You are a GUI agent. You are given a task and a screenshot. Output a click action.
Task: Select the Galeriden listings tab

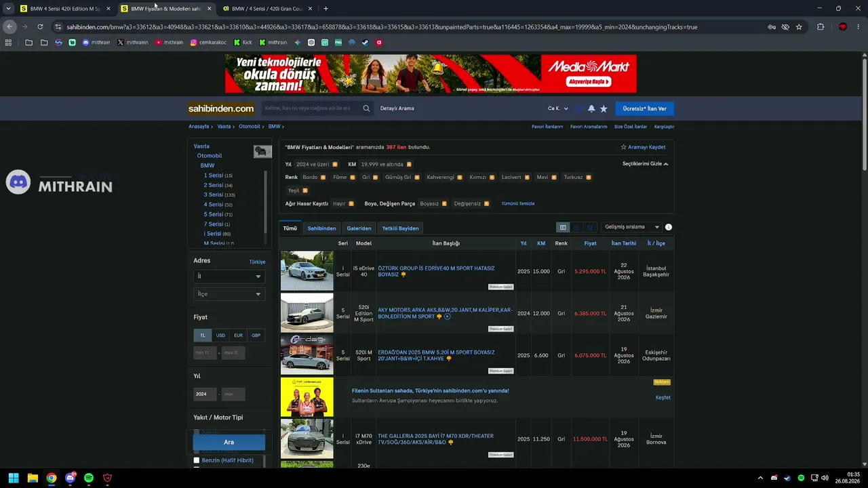359,228
